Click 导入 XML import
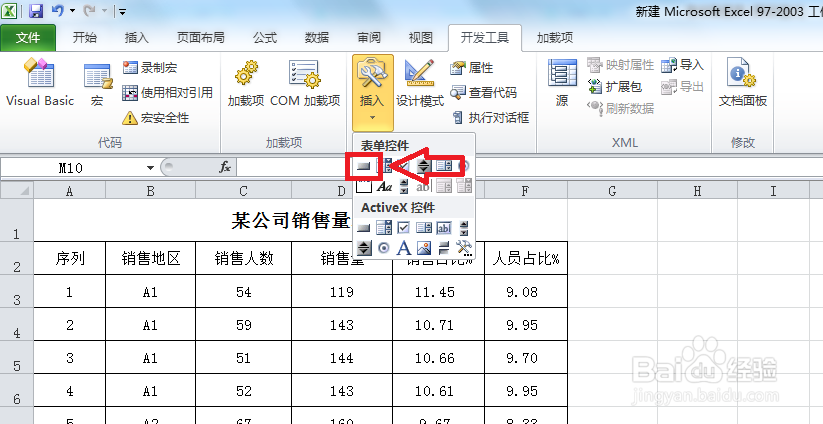The height and width of the screenshot is (424, 823). pyautogui.click(x=682, y=65)
